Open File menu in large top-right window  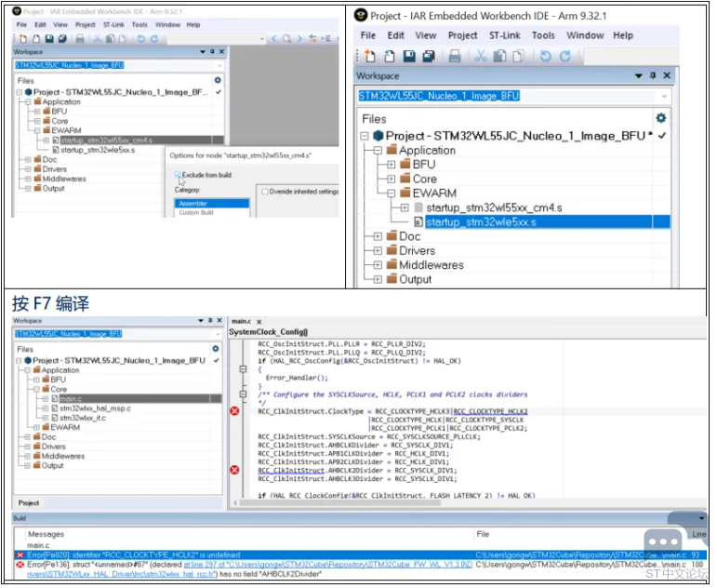(x=367, y=35)
